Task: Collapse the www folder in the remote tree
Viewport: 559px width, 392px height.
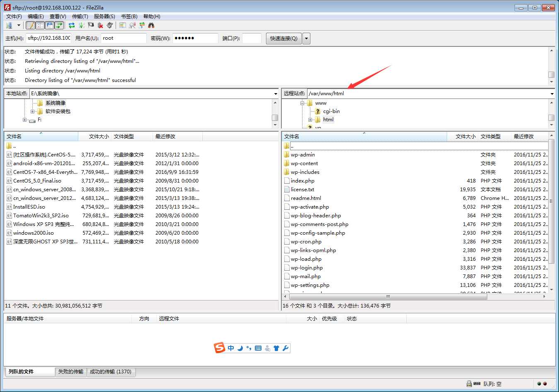Action: 302,103
